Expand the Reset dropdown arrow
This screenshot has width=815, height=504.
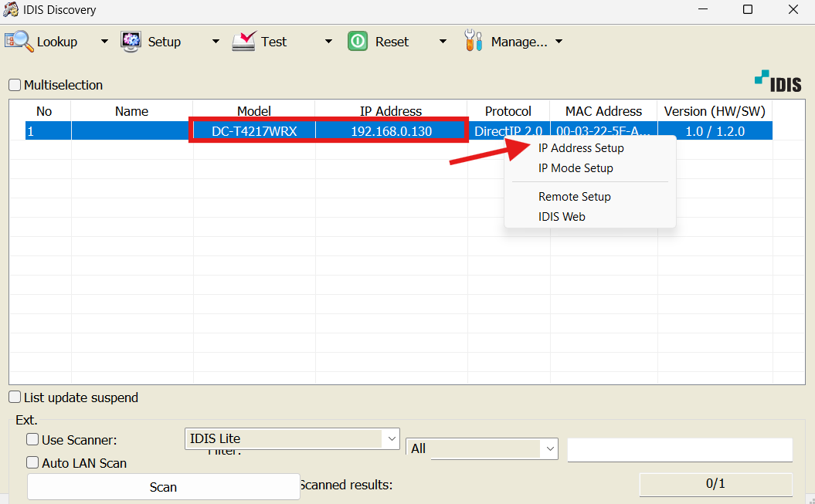(443, 42)
